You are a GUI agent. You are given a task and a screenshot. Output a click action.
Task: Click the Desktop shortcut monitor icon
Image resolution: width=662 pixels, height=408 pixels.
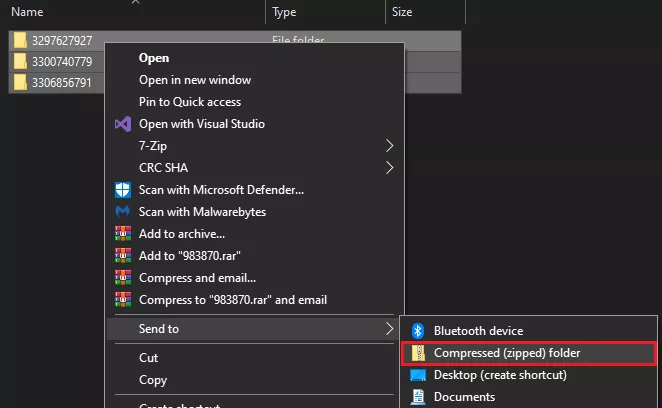(x=418, y=375)
